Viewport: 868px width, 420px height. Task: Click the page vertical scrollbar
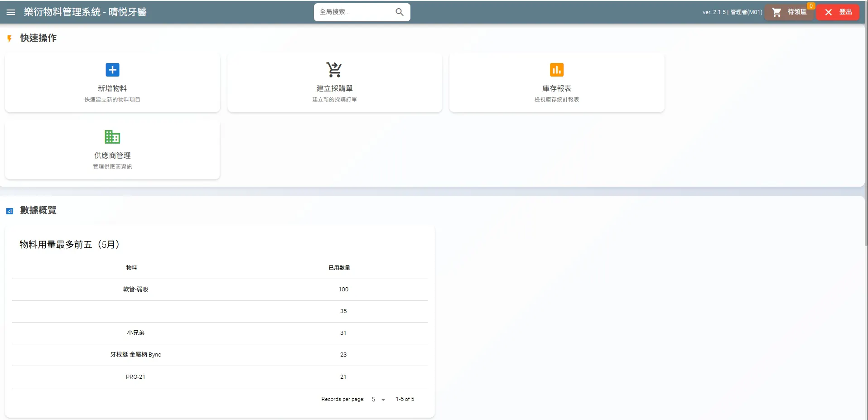pyautogui.click(x=866, y=136)
